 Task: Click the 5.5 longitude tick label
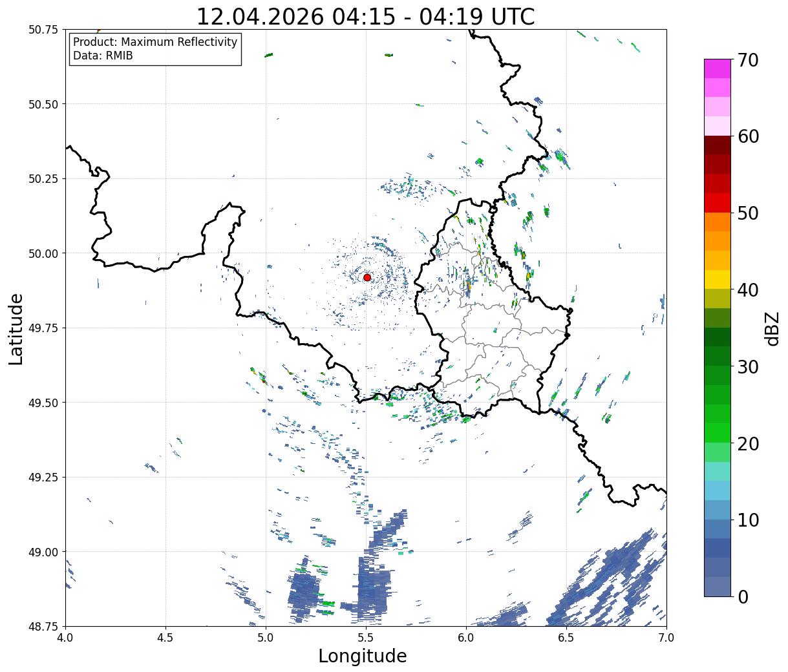pyautogui.click(x=366, y=638)
